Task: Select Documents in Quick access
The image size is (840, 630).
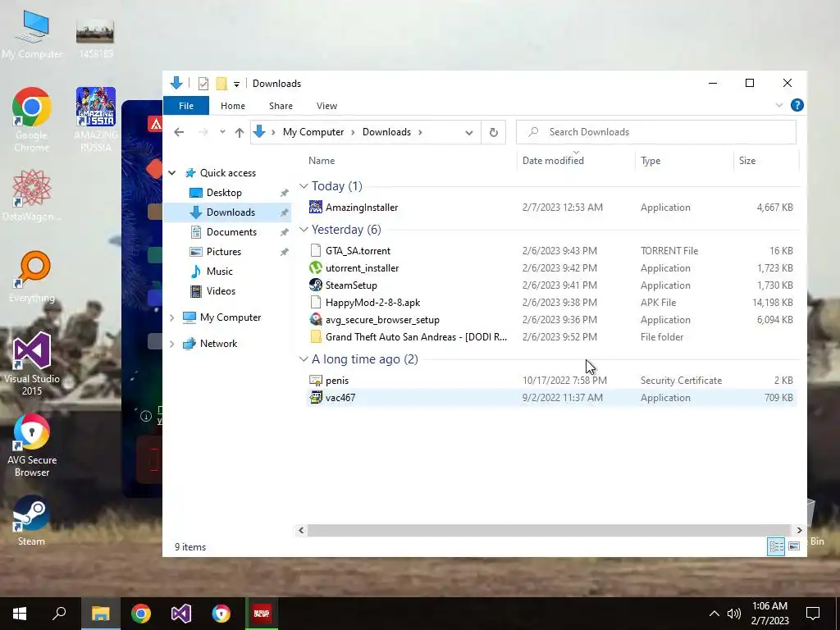Action: click(x=231, y=232)
